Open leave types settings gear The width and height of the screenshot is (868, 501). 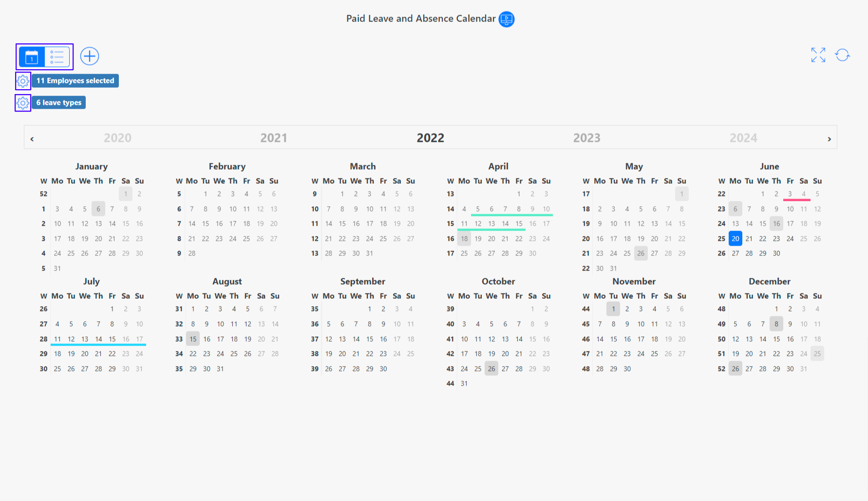(x=23, y=103)
